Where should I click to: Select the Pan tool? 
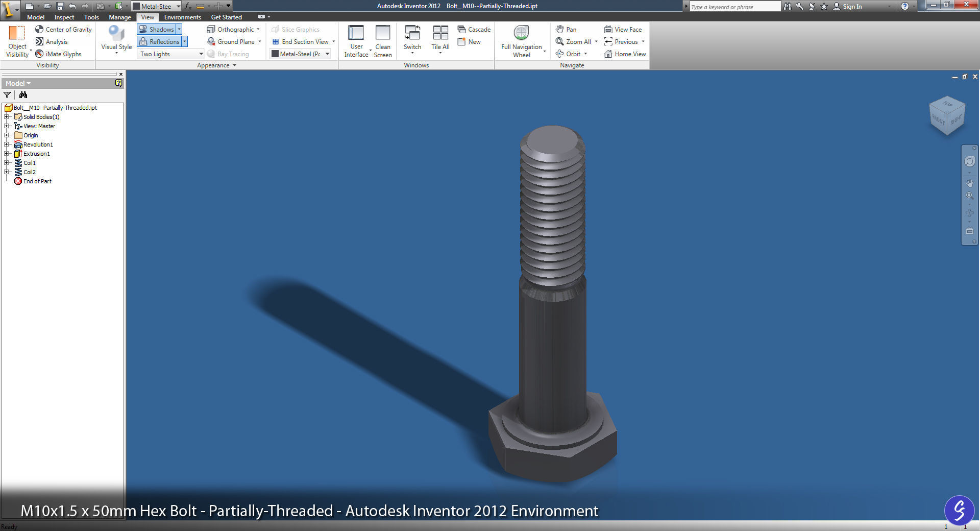(566, 30)
